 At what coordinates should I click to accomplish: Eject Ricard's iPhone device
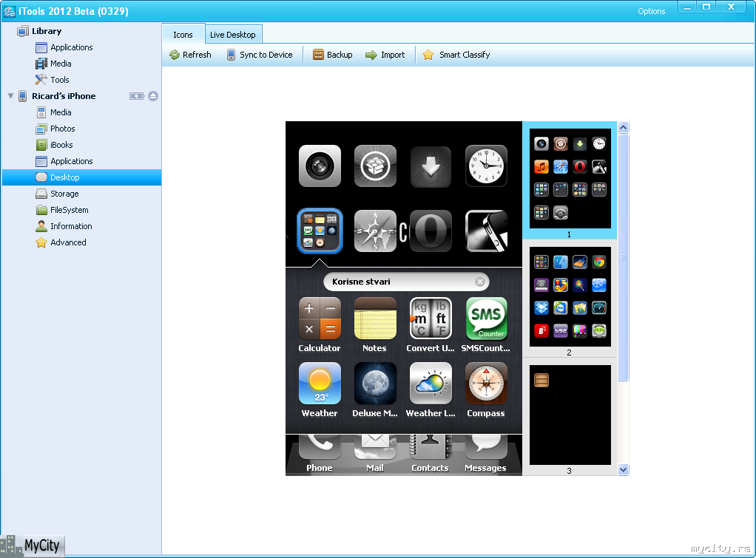pos(153,96)
